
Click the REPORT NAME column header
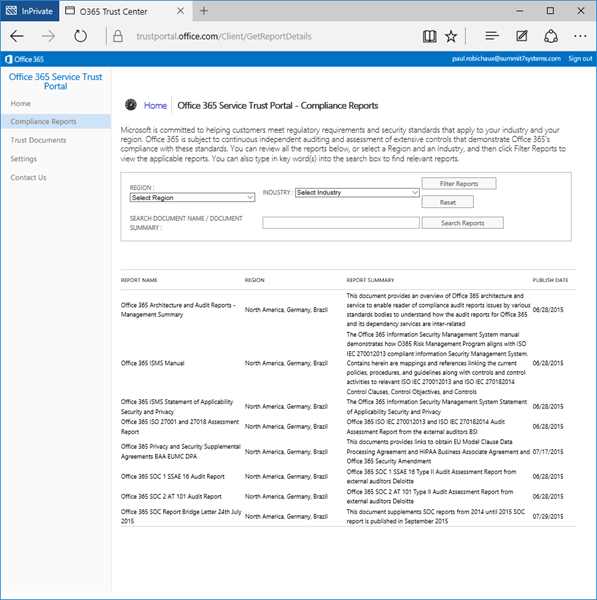pos(139,280)
